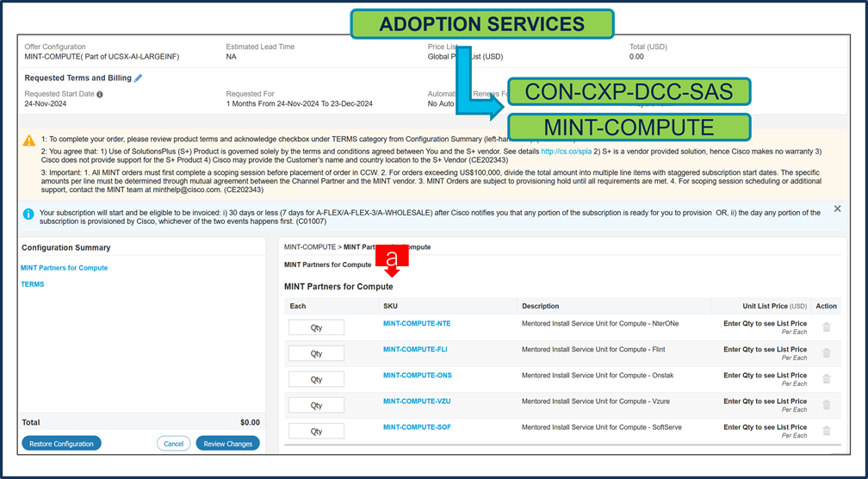The image size is (868, 479).
Task: Click the Cancel button
Action: (173, 444)
